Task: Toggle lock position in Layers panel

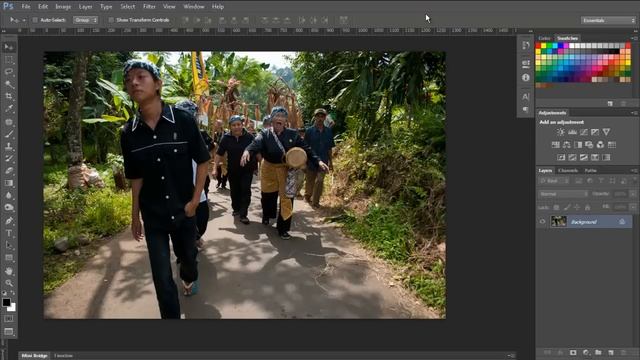Action: point(577,207)
